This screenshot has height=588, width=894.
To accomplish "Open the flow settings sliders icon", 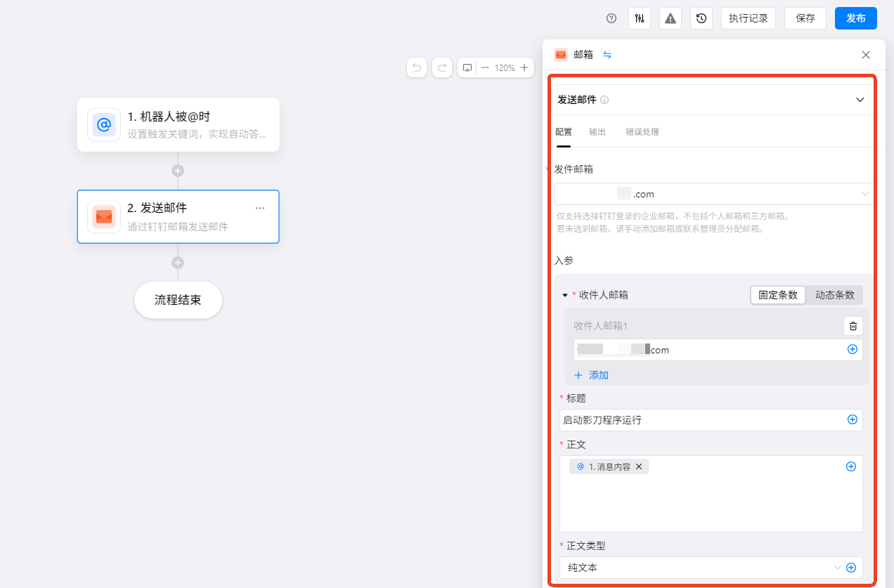I will click(x=640, y=18).
